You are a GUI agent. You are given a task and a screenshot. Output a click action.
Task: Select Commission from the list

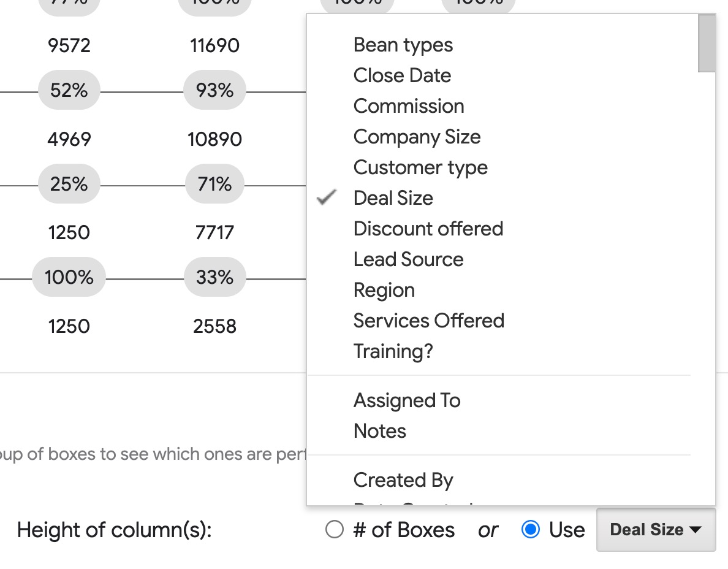(x=408, y=106)
